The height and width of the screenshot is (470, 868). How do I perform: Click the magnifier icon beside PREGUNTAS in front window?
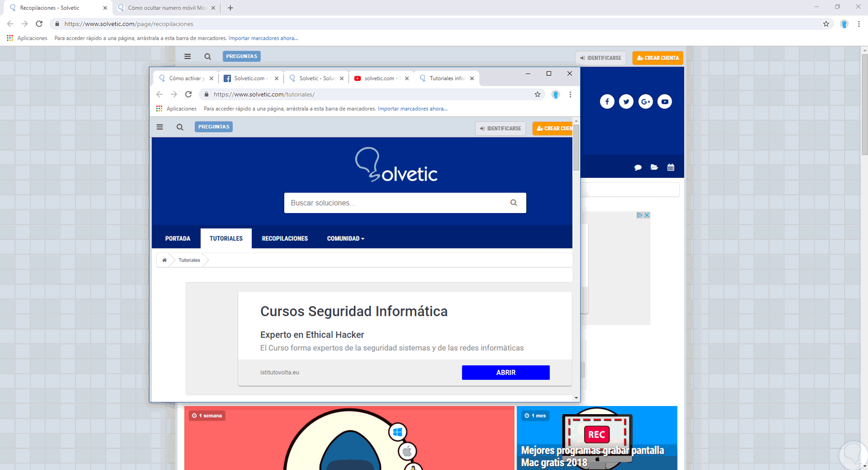(x=180, y=127)
